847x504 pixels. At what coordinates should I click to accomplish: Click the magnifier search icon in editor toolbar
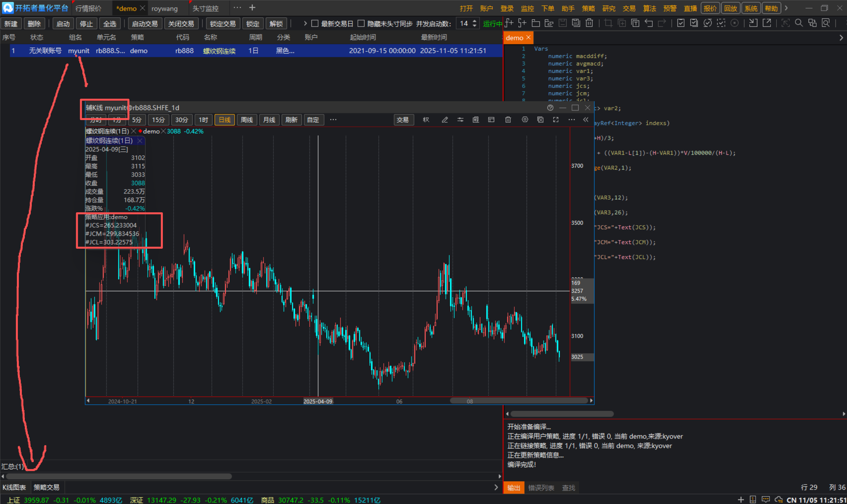[799, 23]
